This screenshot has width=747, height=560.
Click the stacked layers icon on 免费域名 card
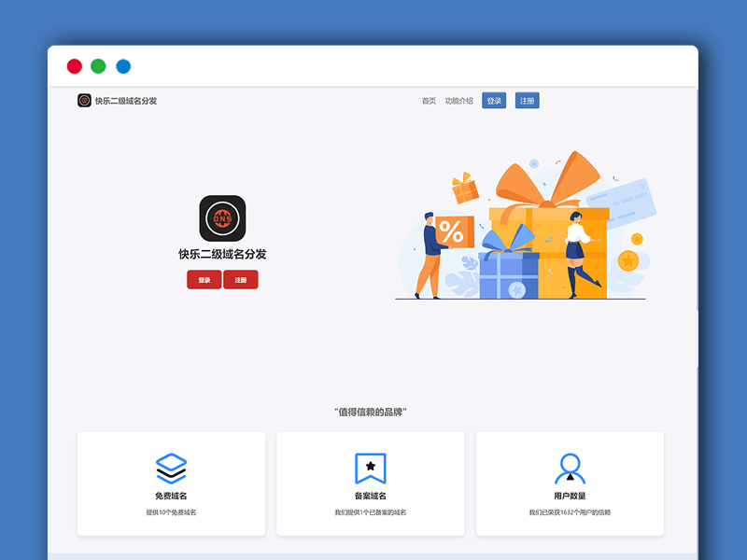coord(170,468)
